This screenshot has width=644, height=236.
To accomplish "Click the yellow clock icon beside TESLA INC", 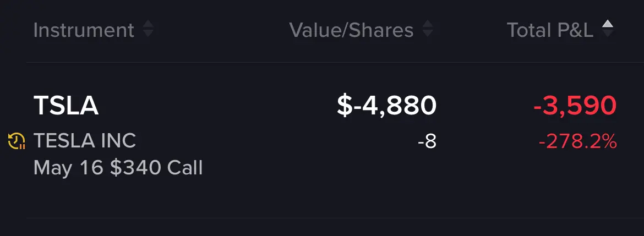I will point(17,141).
